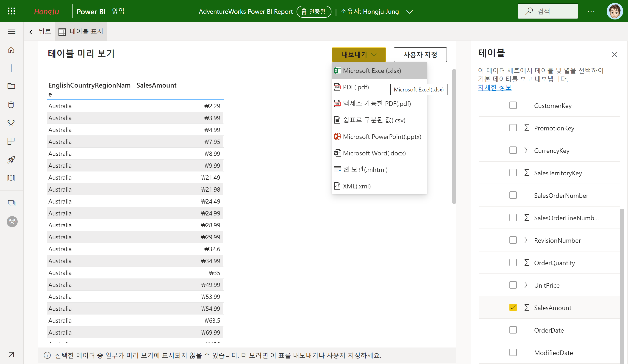Click the Create plus icon in sidebar

pos(11,68)
